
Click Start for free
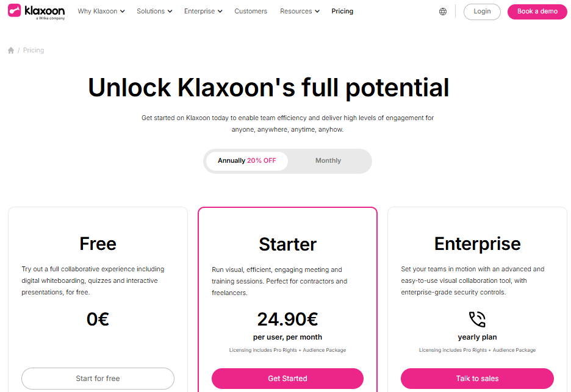coord(98,379)
